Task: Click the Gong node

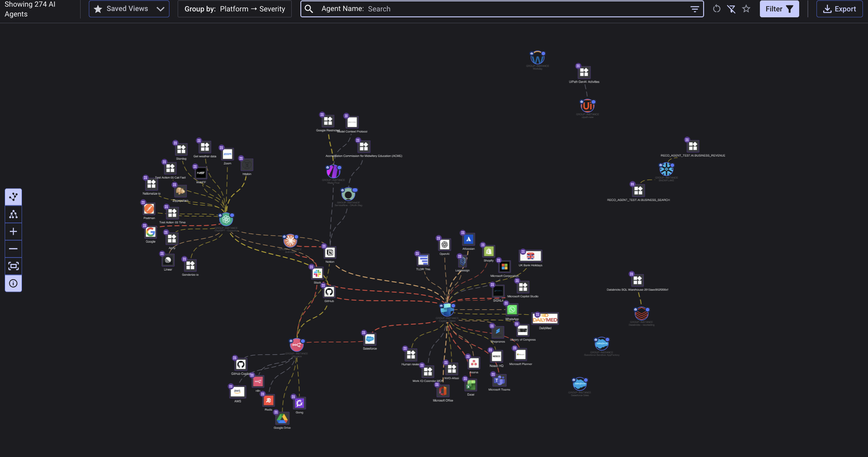Action: 299,403
